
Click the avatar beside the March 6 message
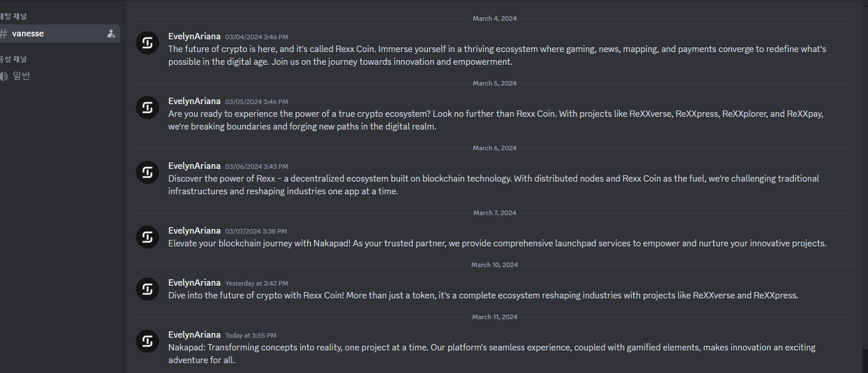point(147,172)
